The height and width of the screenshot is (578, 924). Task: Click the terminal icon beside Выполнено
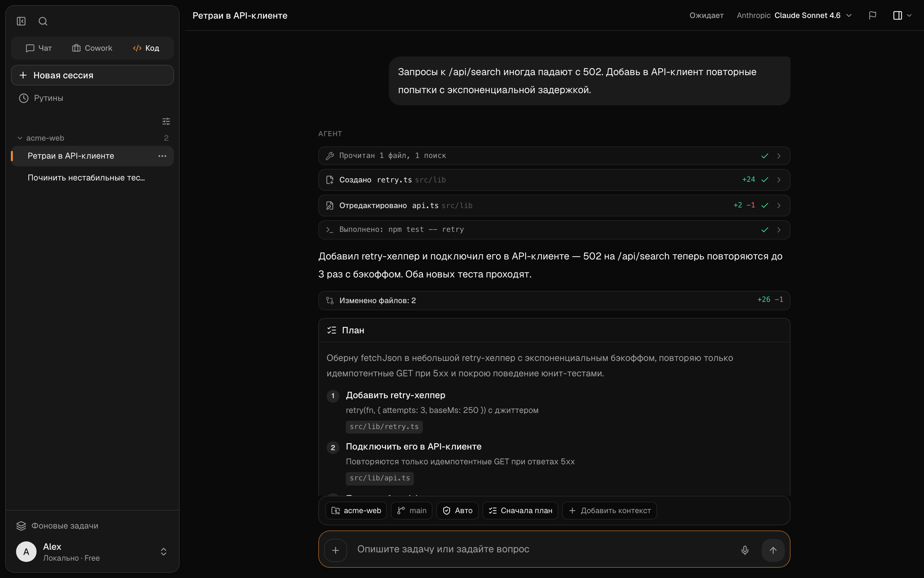click(329, 230)
